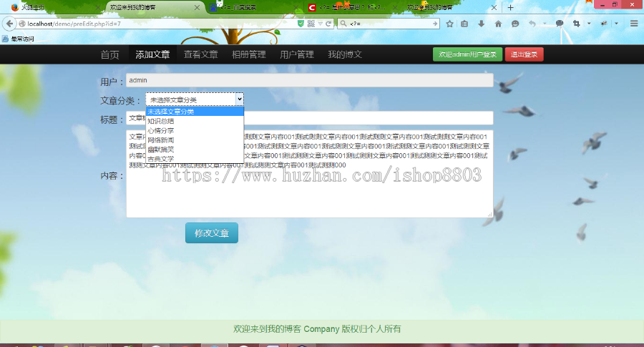Open the 用户管理 navigation item
This screenshot has width=644, height=347.
(297, 54)
